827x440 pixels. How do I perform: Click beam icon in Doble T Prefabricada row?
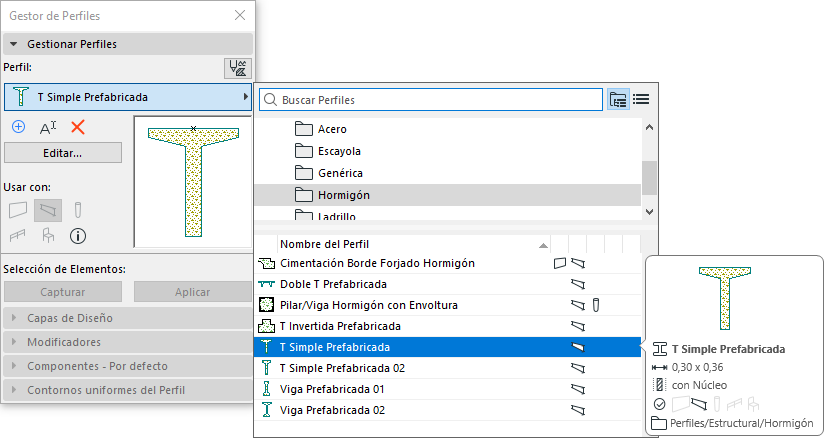pos(578,284)
